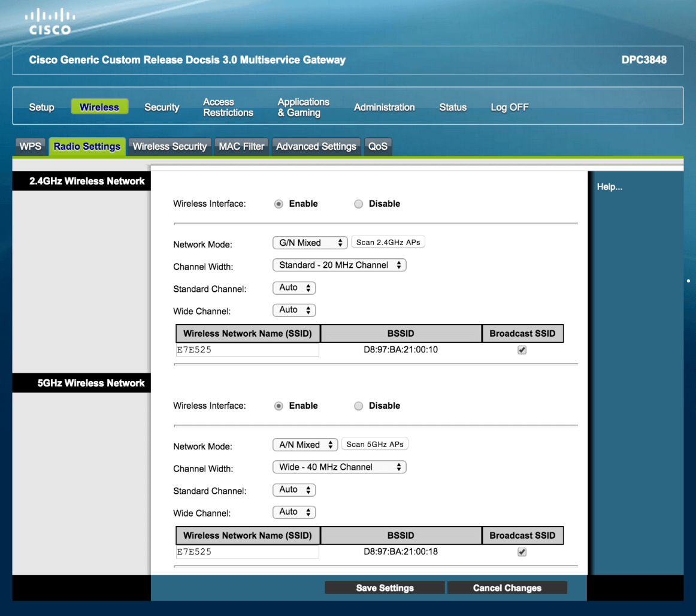Open the MAC Filter tab
The width and height of the screenshot is (696, 616).
tap(241, 146)
